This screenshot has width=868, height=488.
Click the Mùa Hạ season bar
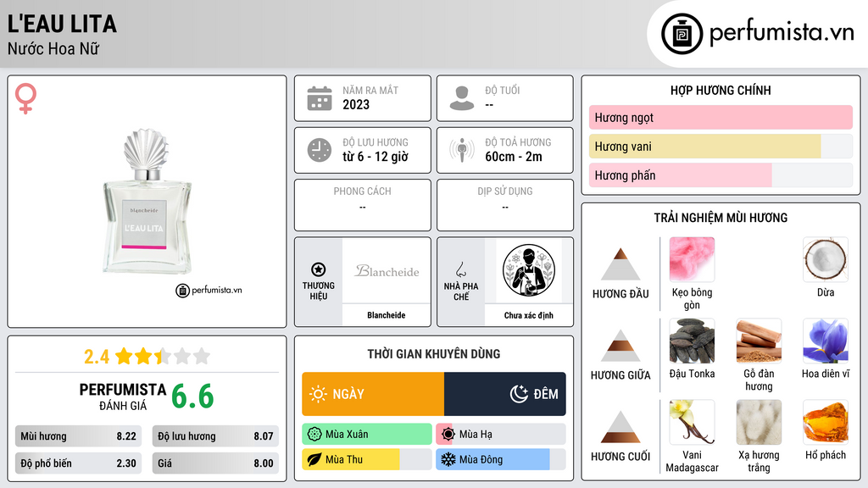(500, 435)
